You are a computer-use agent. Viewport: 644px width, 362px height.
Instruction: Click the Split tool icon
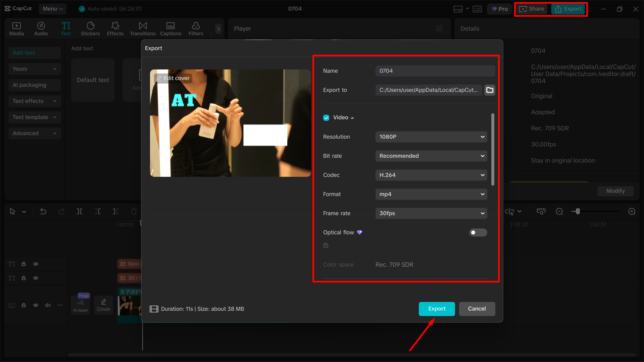click(x=80, y=211)
